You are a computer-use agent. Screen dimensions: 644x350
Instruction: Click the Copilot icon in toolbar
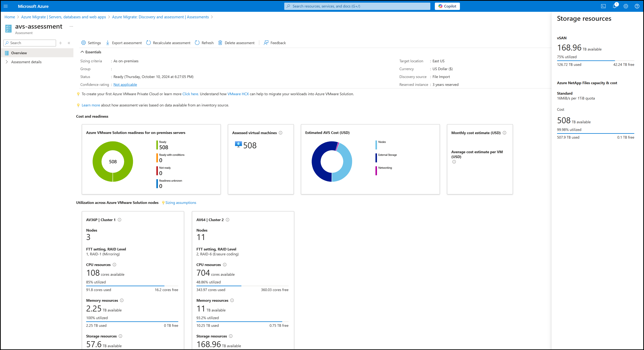447,6
